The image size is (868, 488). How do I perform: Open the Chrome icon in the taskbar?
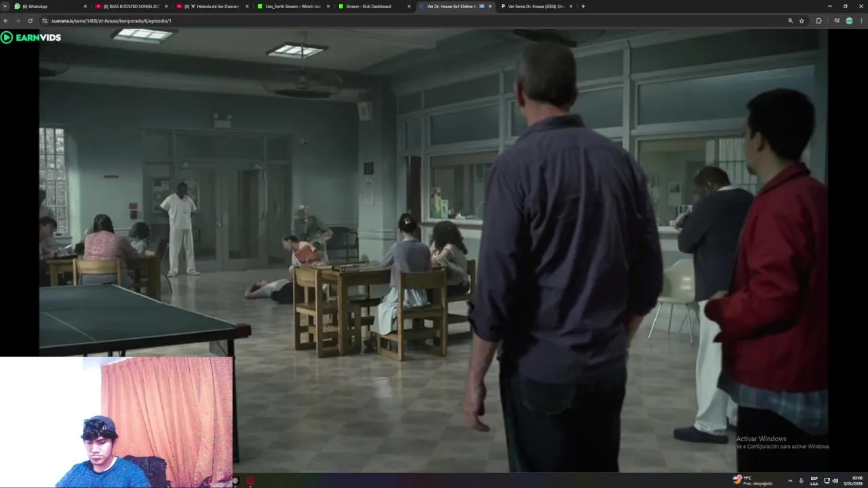(235, 481)
